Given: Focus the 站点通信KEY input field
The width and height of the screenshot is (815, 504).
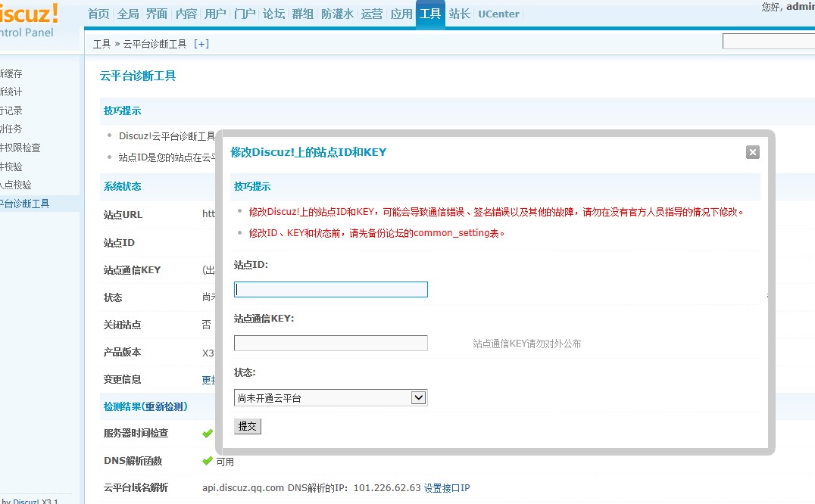Looking at the screenshot, I should click(330, 343).
